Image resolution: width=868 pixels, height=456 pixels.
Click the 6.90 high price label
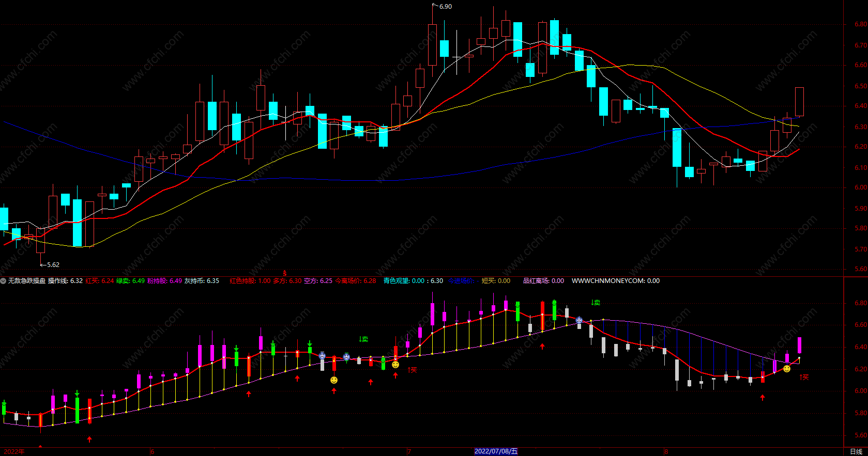click(x=446, y=7)
